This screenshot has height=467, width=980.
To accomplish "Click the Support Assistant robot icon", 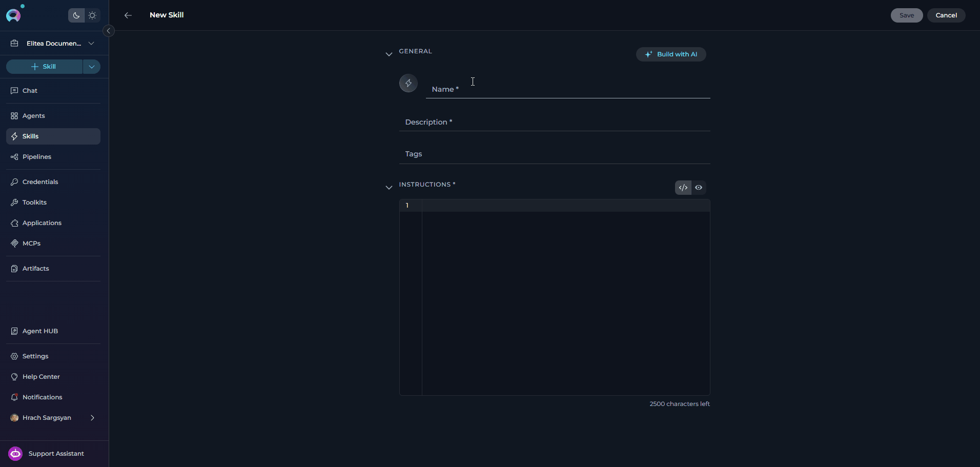I will [15, 454].
